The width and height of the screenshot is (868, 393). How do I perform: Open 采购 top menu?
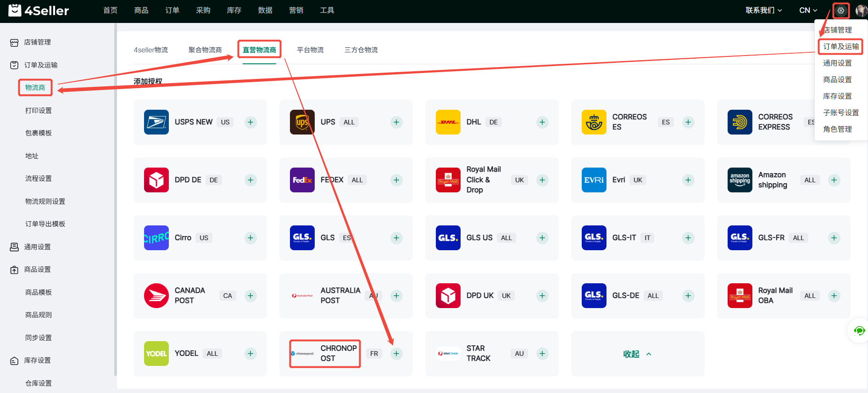[x=203, y=10]
